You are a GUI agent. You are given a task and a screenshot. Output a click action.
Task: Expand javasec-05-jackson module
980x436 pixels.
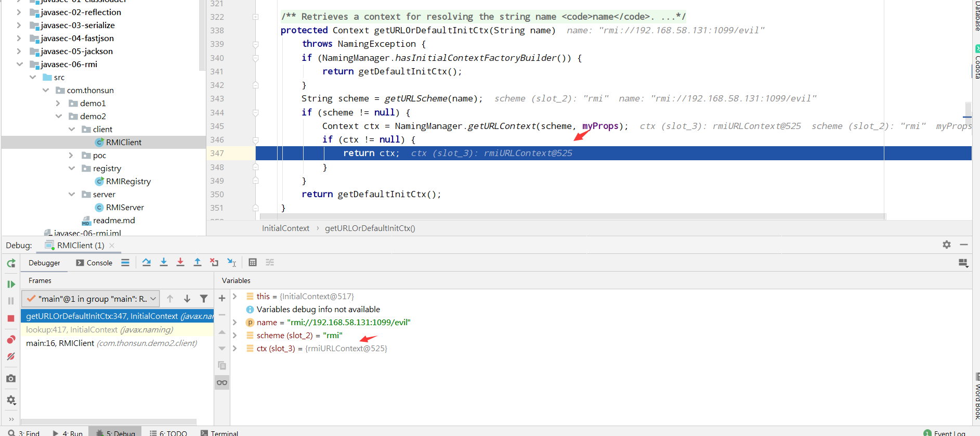click(19, 51)
